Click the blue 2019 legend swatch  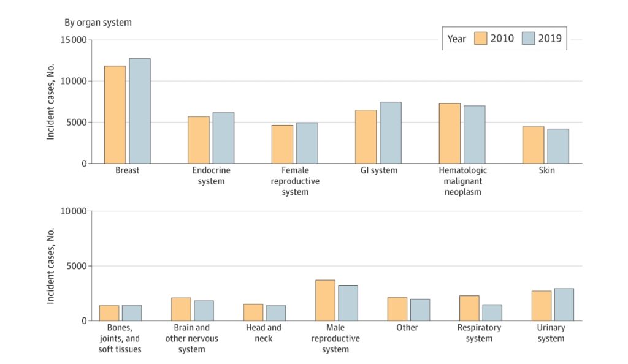(529, 39)
